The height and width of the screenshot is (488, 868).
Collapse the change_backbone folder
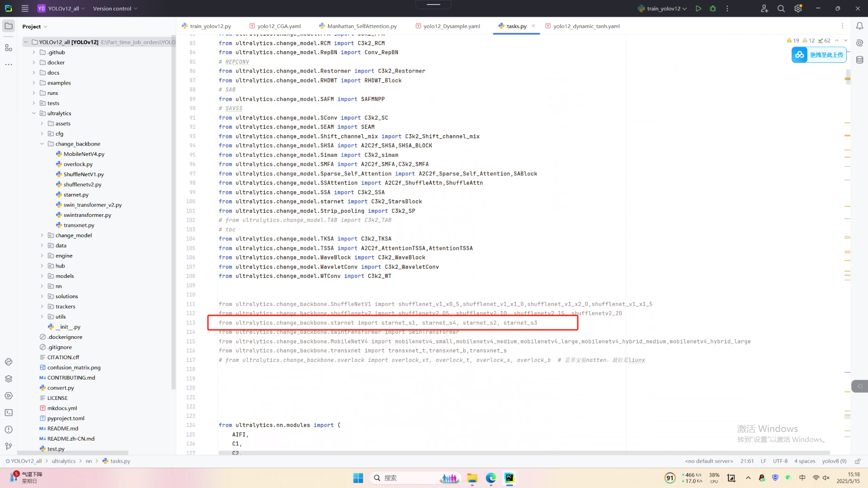click(x=42, y=144)
